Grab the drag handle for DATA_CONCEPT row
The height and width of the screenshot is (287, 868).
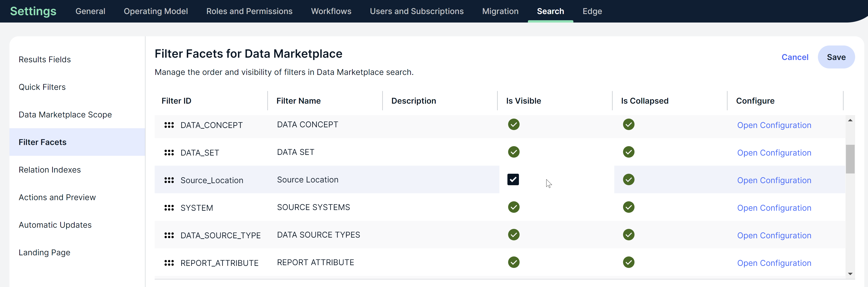tap(169, 125)
